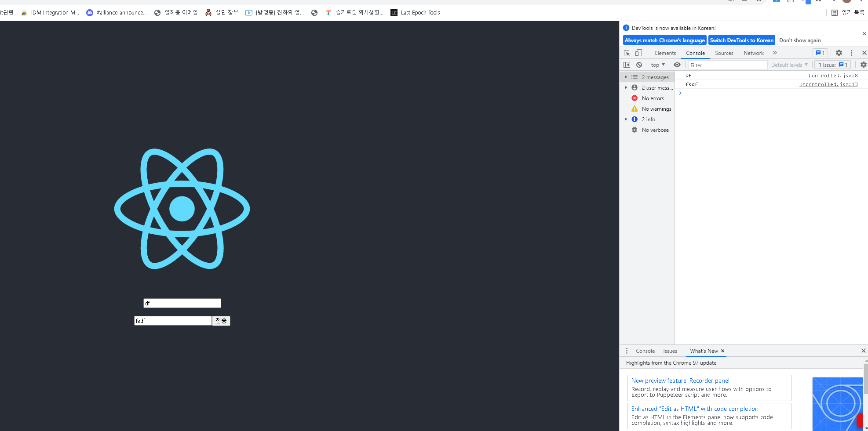868x431 pixels.
Task: Select the No warnings filter row
Action: point(647,109)
